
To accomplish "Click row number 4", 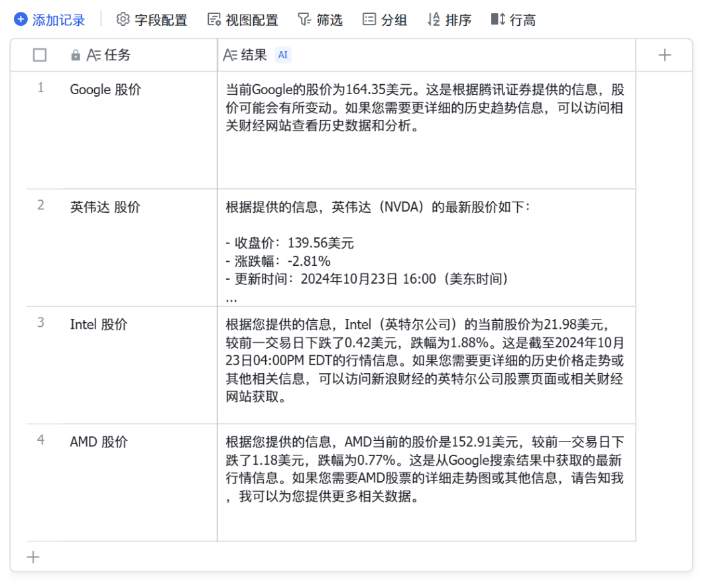I will pyautogui.click(x=40, y=440).
